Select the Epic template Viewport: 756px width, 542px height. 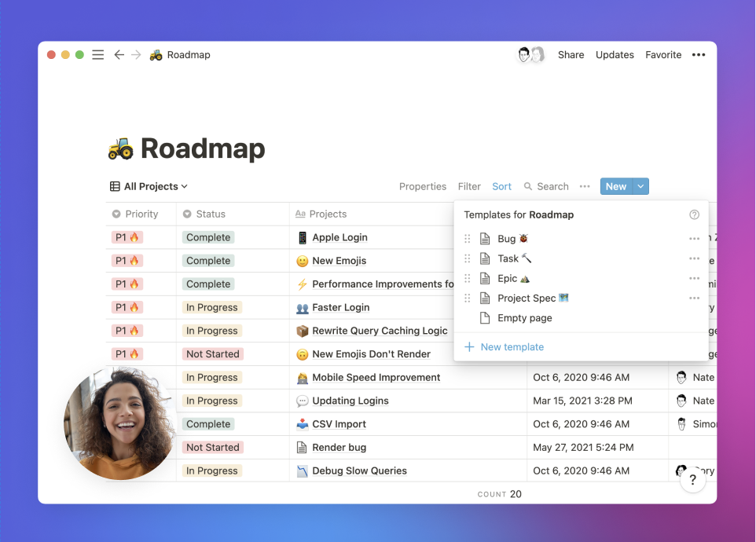(x=507, y=279)
